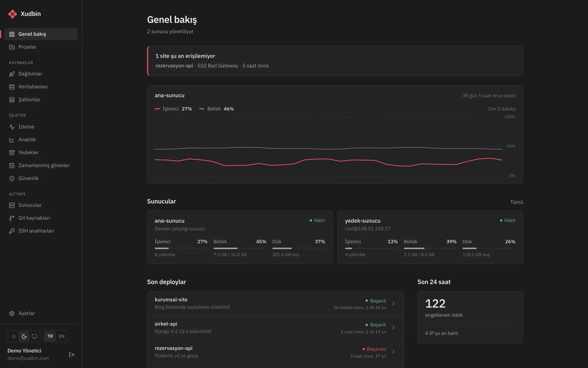Click the Git kaynakları branch icon
Viewport: 588px width, 368px height.
tap(12, 218)
